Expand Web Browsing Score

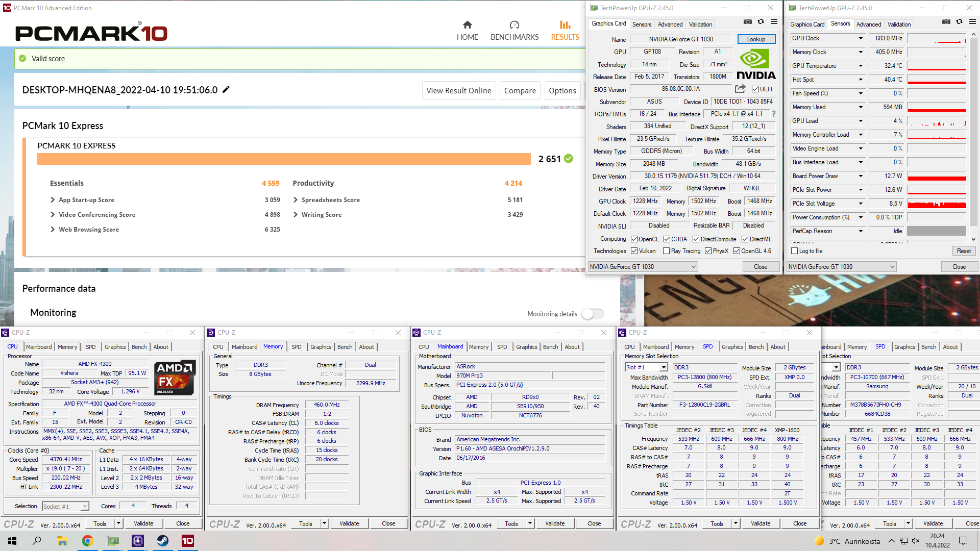pos(53,230)
